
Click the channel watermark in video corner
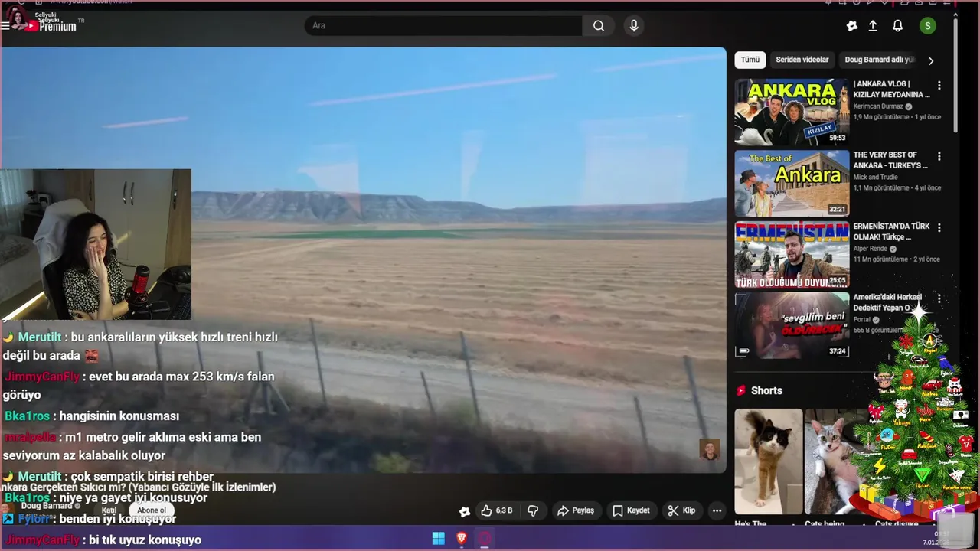coord(710,449)
